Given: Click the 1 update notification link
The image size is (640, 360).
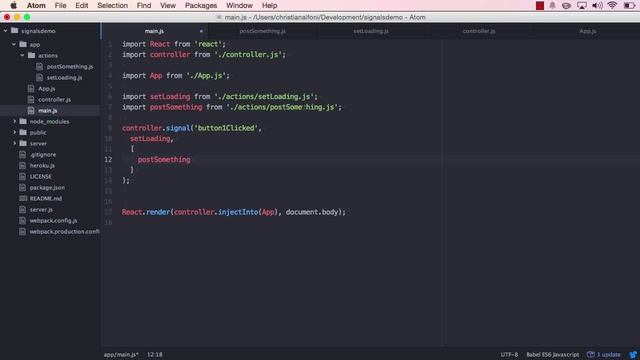Looking at the screenshot, I should [x=604, y=354].
